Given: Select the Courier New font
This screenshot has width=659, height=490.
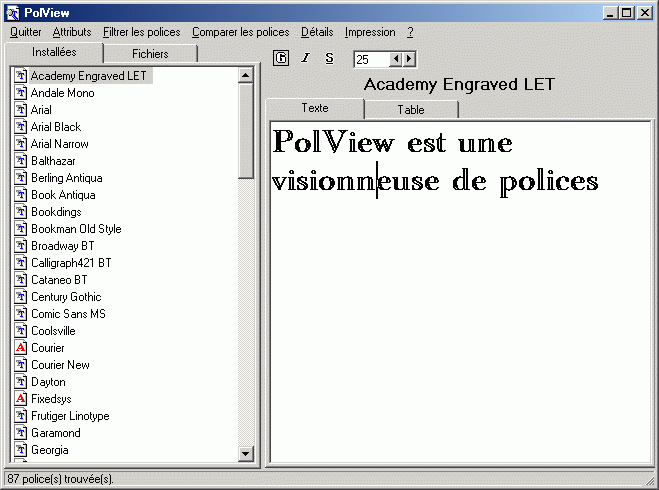Looking at the screenshot, I should 61,365.
